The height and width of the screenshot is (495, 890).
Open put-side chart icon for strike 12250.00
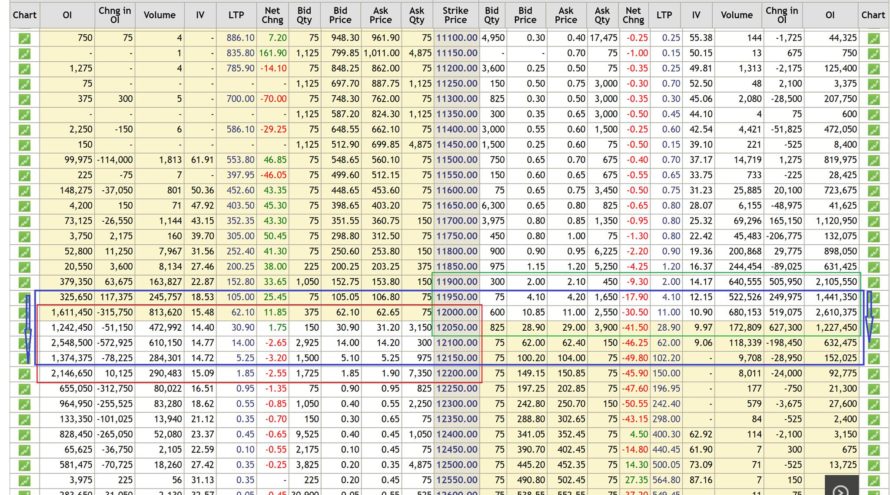coord(874,389)
